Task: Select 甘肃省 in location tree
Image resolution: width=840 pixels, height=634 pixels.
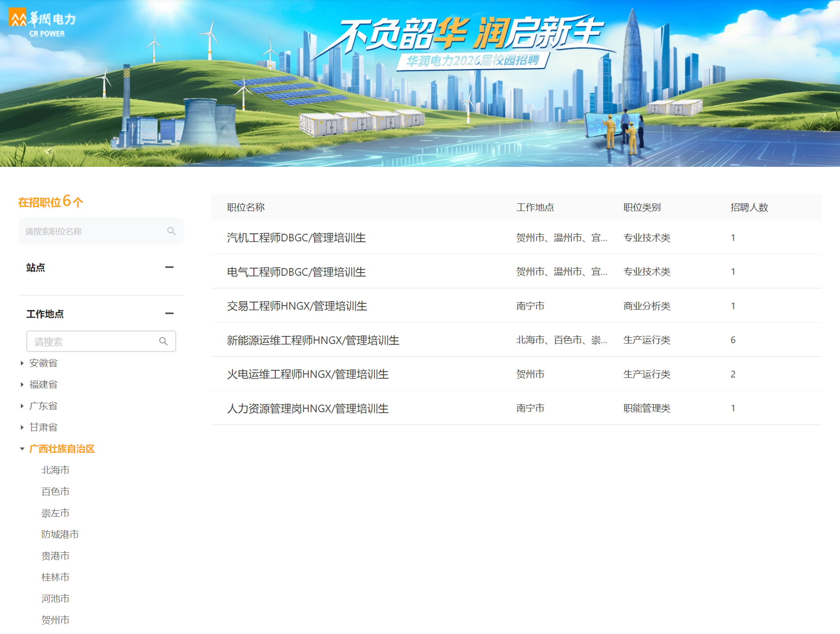Action: [x=43, y=427]
